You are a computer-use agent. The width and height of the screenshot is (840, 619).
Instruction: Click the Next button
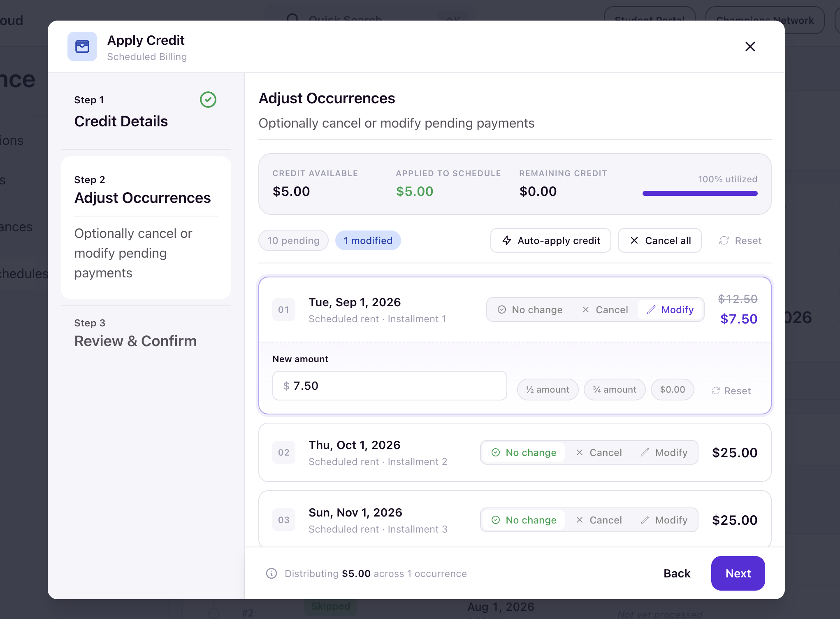738,573
